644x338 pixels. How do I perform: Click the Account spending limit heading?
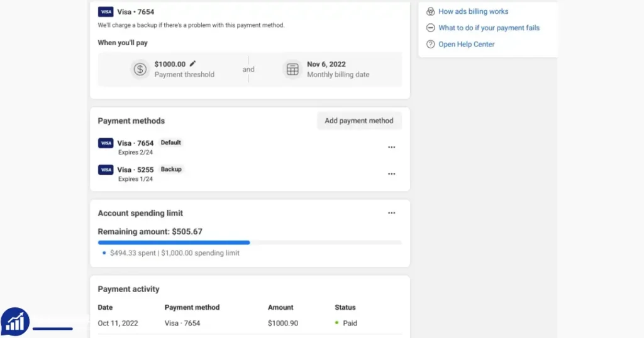tap(140, 214)
